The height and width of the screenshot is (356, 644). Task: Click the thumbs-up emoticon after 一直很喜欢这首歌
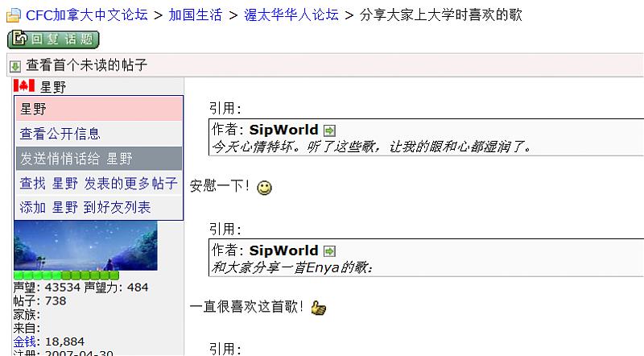(318, 308)
